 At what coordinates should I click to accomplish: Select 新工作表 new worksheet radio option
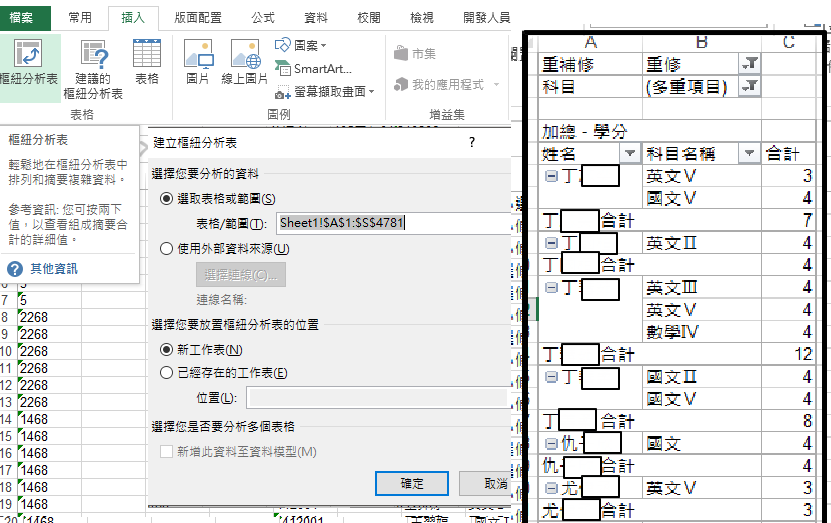166,350
